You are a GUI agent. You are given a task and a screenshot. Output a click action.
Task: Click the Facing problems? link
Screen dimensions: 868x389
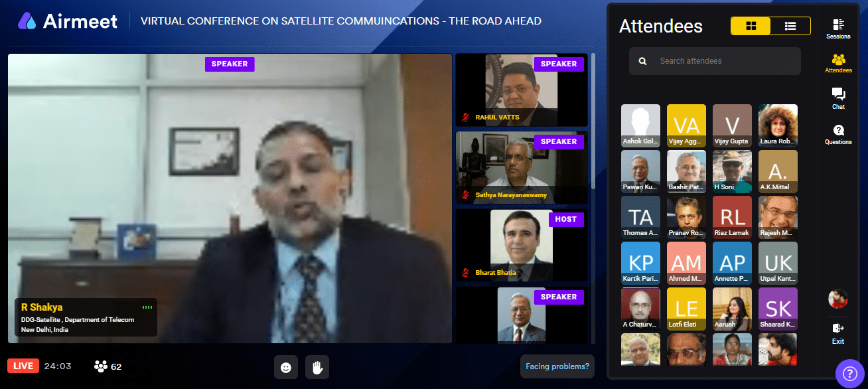pos(557,366)
